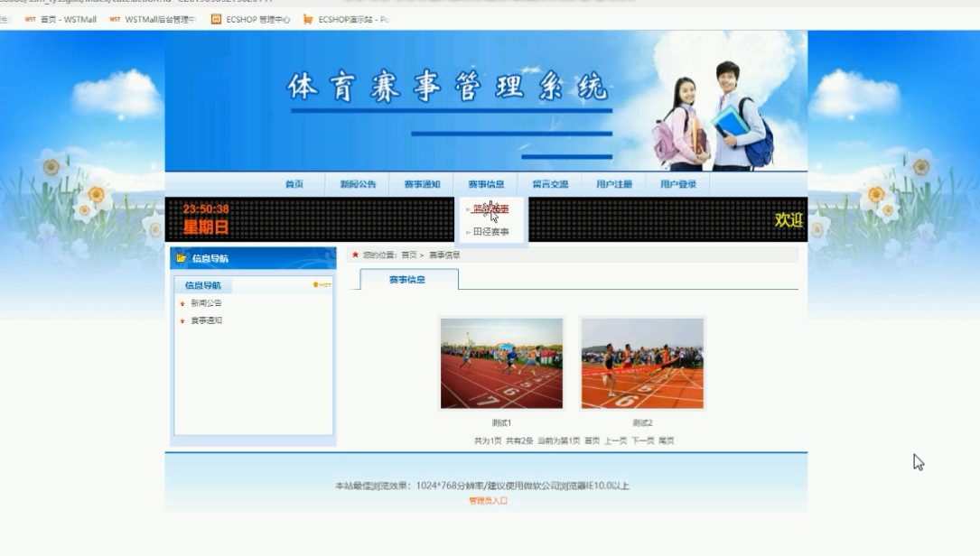Click 赛事信息 in the breadcrumb path
This screenshot has height=556, width=980.
pos(444,255)
